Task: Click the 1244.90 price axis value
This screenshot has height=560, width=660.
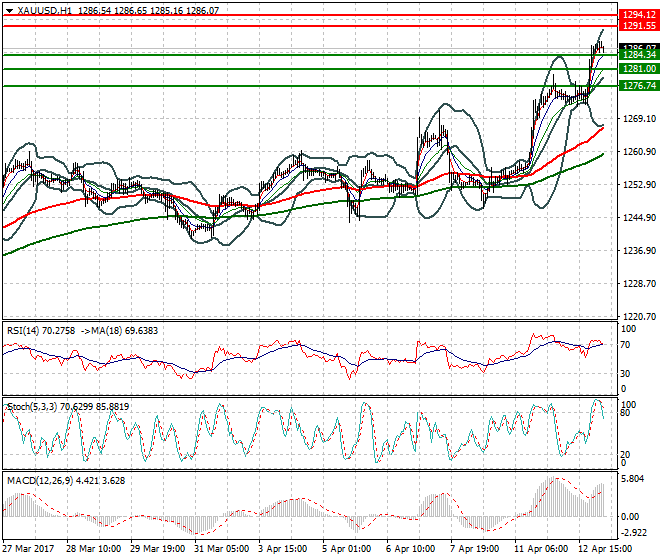Action: click(639, 217)
